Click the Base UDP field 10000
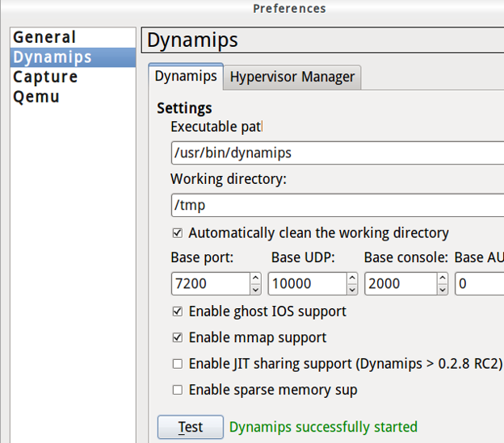This screenshot has height=443, width=504. point(308,284)
